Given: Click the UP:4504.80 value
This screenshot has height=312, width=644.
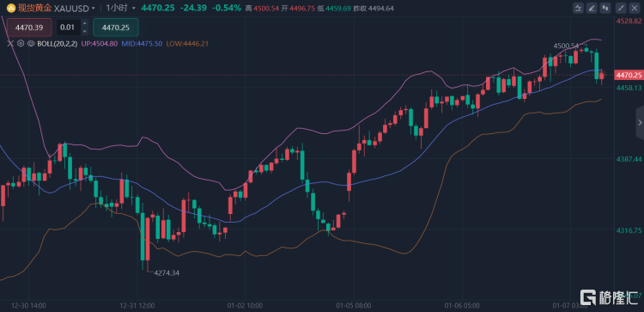Looking at the screenshot, I should coord(100,44).
